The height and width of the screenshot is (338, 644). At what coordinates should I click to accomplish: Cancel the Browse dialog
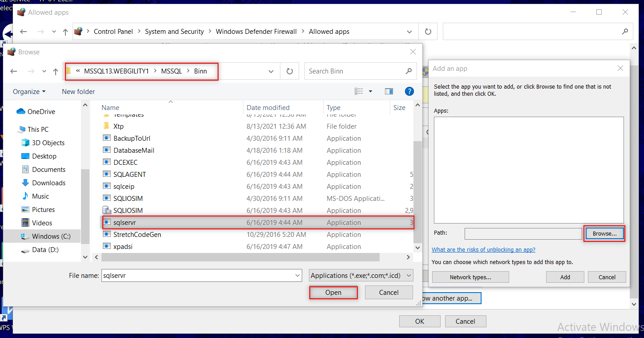point(389,293)
